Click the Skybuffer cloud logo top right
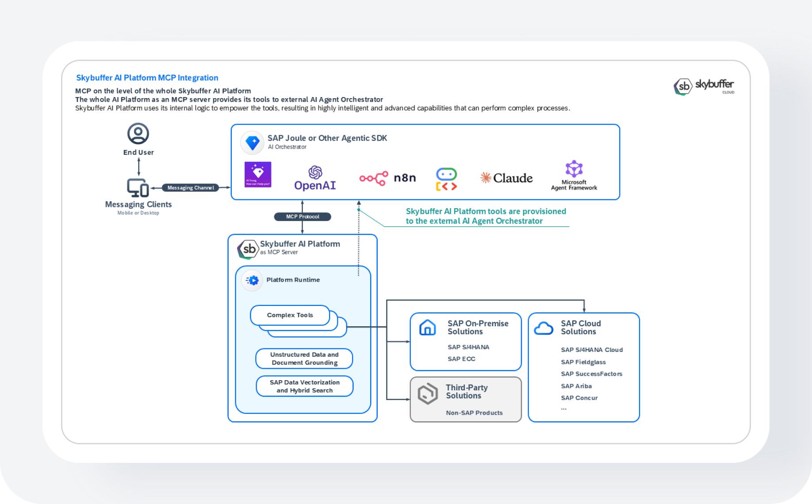812x504 pixels. (704, 86)
